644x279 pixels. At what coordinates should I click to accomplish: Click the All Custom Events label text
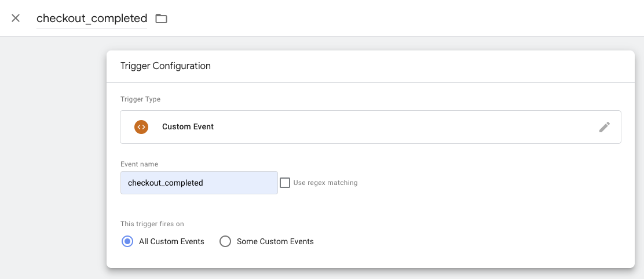click(x=171, y=241)
